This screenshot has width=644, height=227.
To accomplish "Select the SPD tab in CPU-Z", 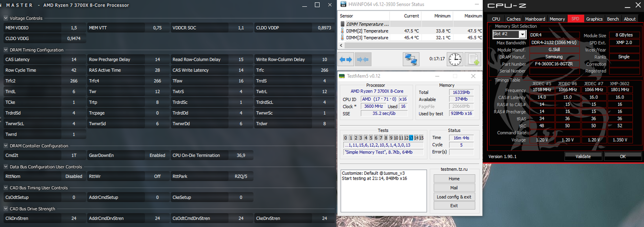I will point(575,19).
